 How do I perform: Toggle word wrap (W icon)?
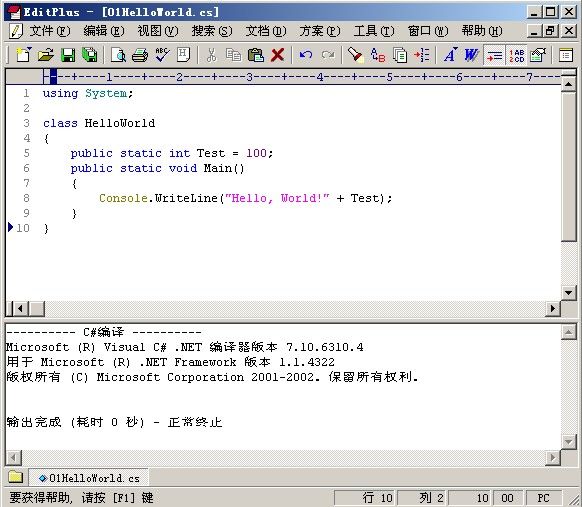click(x=471, y=55)
